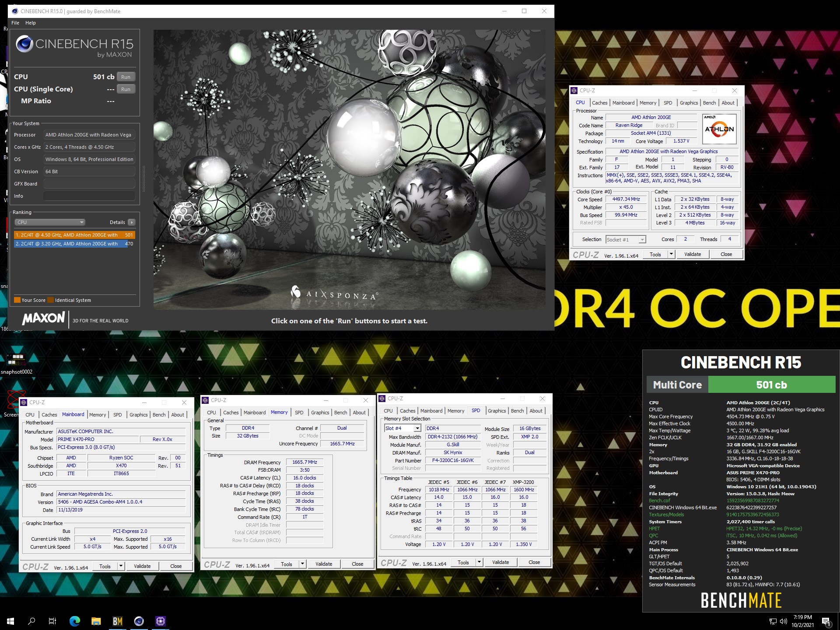Click Validate in Memory window
The image size is (840, 630).
[324, 564]
